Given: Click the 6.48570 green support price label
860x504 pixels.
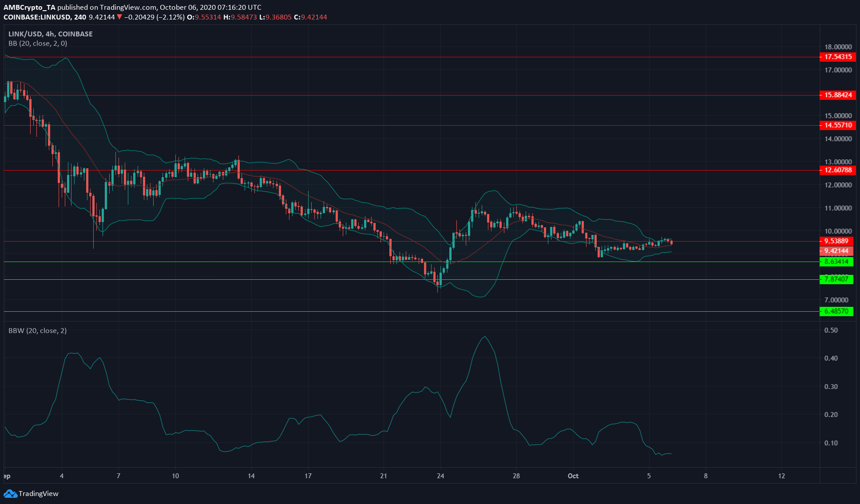Looking at the screenshot, I should [x=836, y=311].
